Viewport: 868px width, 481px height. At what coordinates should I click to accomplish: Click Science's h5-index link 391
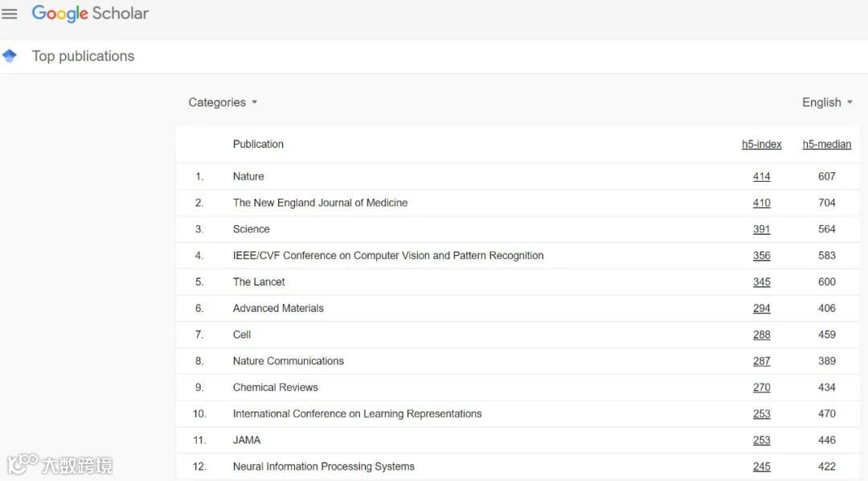[x=761, y=229]
